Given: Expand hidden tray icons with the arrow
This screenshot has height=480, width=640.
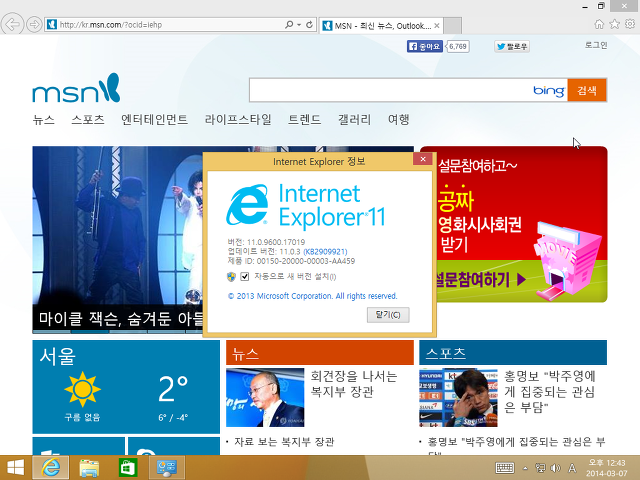Looking at the screenshot, I should pyautogui.click(x=525, y=468).
